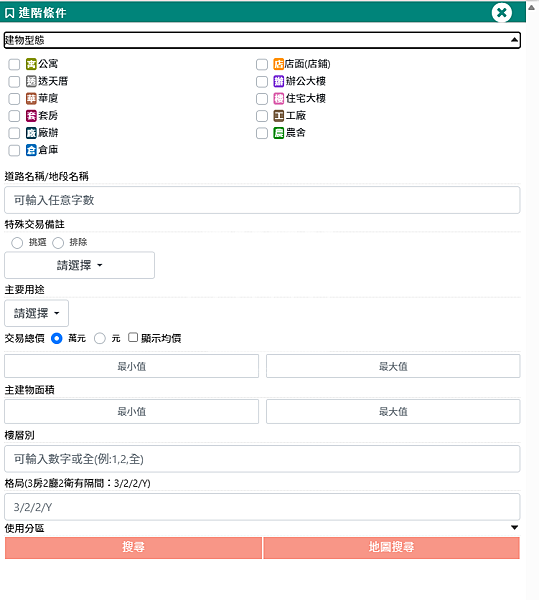Check the 住宅大樓 checkbox

[262, 99]
